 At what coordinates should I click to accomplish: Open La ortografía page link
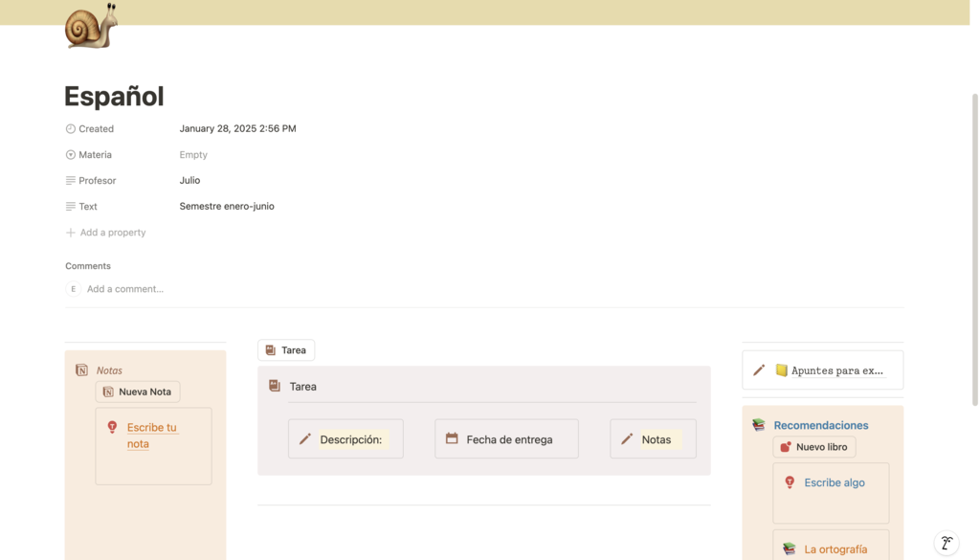(835, 549)
